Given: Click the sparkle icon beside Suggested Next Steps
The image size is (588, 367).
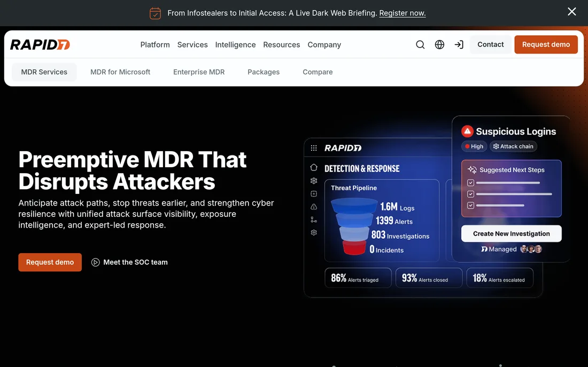Looking at the screenshot, I should 472,169.
